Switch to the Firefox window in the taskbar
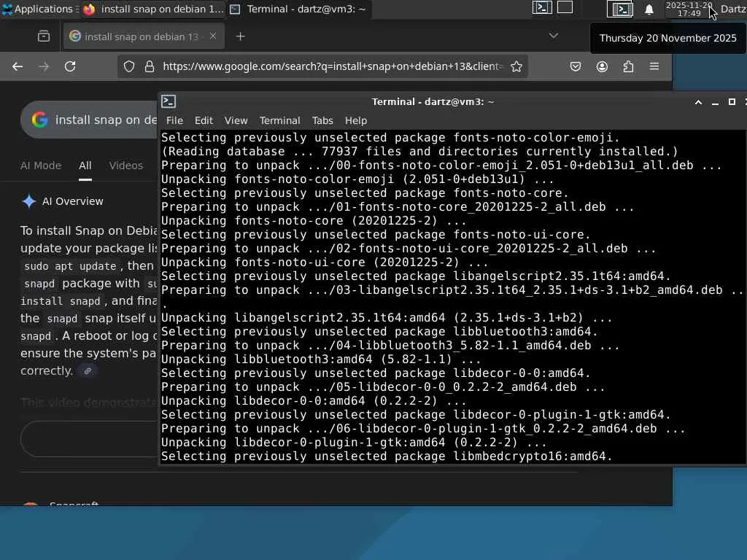 coord(153,9)
